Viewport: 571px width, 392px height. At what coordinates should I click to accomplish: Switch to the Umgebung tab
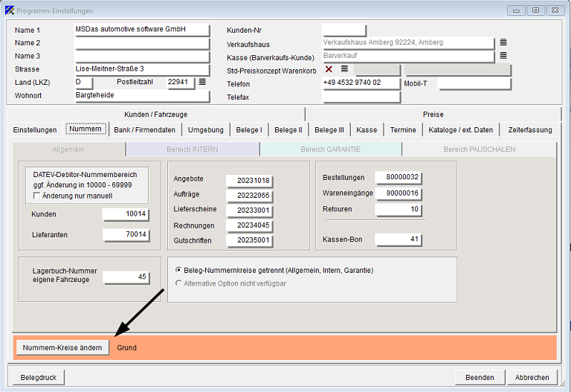(206, 129)
